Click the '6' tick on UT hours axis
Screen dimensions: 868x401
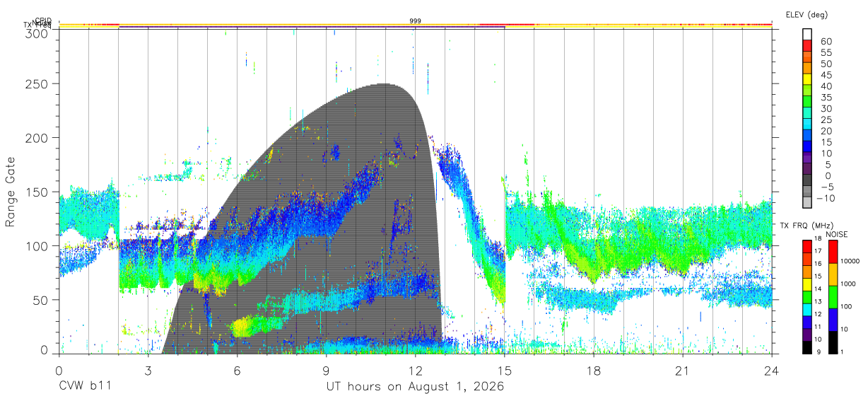click(x=237, y=371)
